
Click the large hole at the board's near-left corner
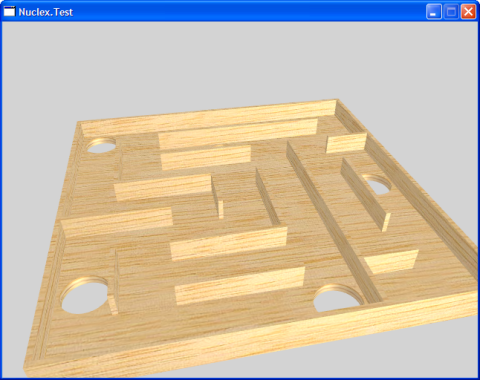click(85, 296)
